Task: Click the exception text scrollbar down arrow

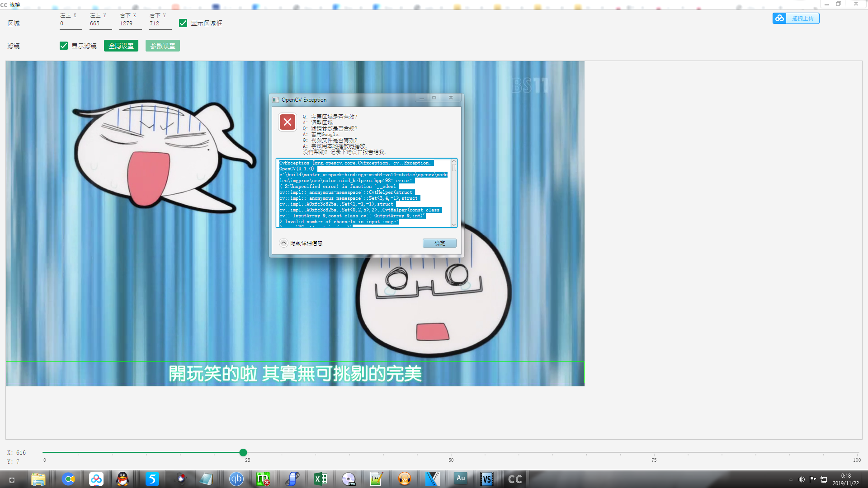Action: click(454, 225)
